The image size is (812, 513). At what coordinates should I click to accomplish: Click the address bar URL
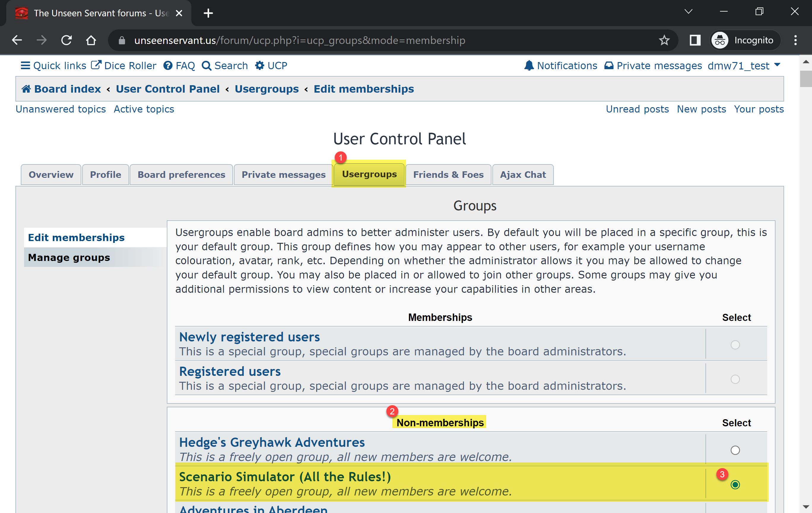pyautogui.click(x=299, y=40)
